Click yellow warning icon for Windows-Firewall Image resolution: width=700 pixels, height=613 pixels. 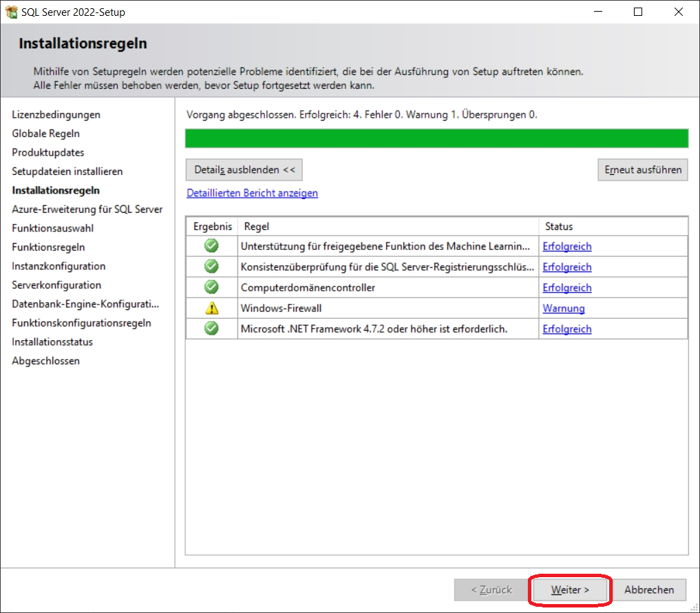point(211,308)
